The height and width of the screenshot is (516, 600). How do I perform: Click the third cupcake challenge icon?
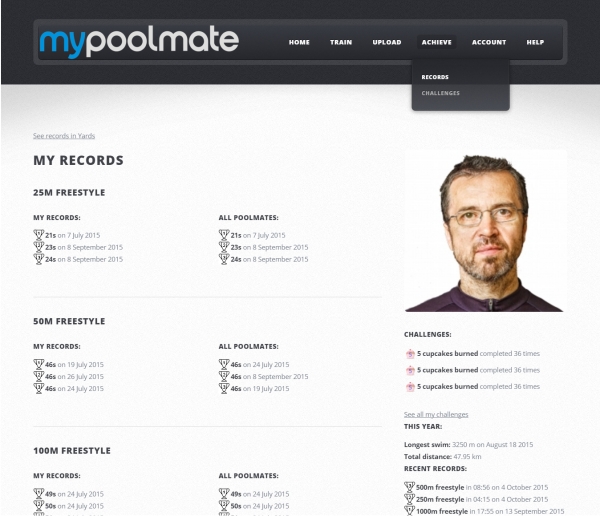410,387
